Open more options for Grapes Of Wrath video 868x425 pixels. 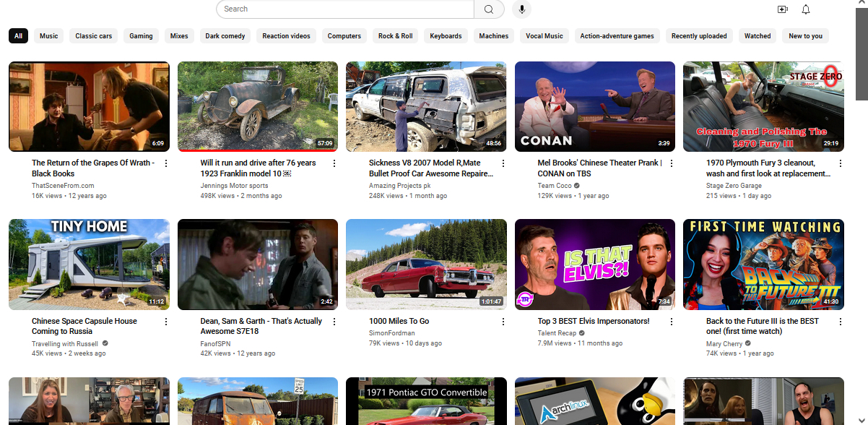165,163
